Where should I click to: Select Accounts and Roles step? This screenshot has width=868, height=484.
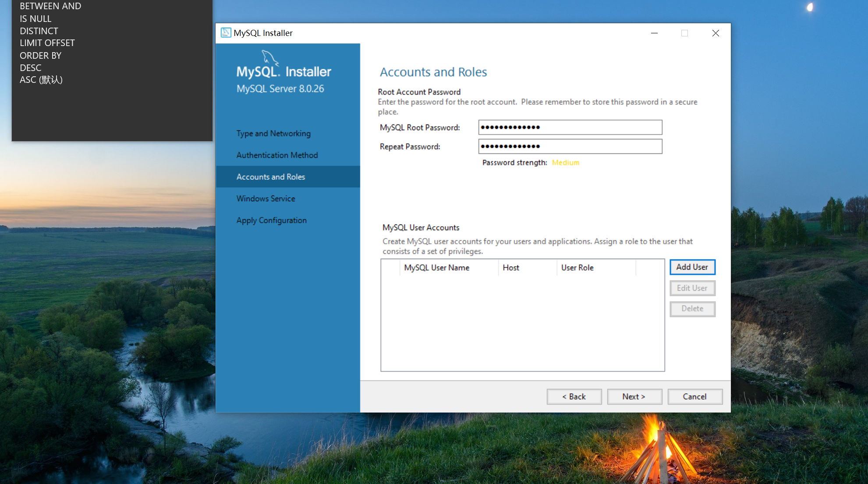point(270,177)
